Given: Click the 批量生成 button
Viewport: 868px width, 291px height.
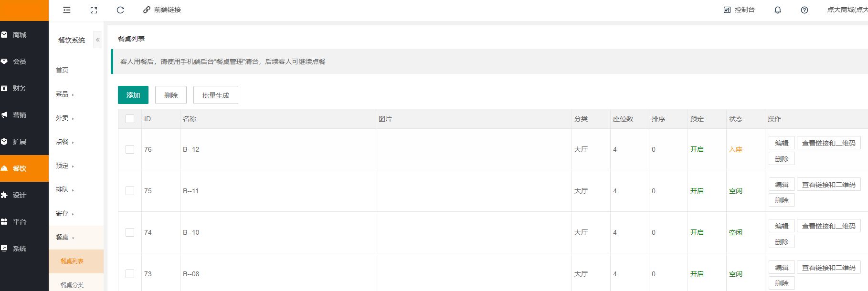Looking at the screenshot, I should tap(215, 95).
